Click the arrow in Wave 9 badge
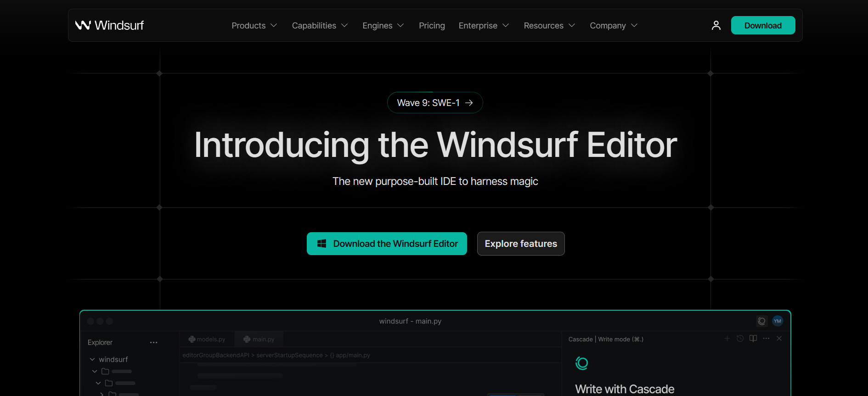Screen dimensions: 868x396 [469, 103]
